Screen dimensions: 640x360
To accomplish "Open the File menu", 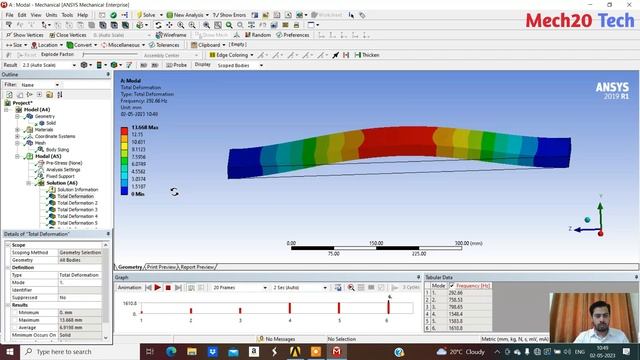I will pyautogui.click(x=9, y=15).
